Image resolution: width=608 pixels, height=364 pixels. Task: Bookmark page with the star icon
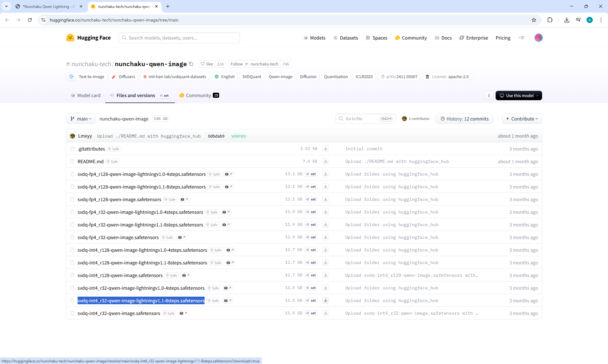pos(534,20)
